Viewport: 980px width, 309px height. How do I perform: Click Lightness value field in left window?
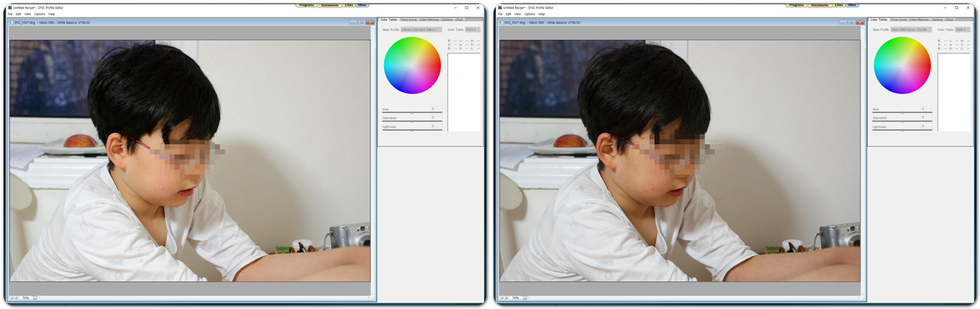click(433, 127)
